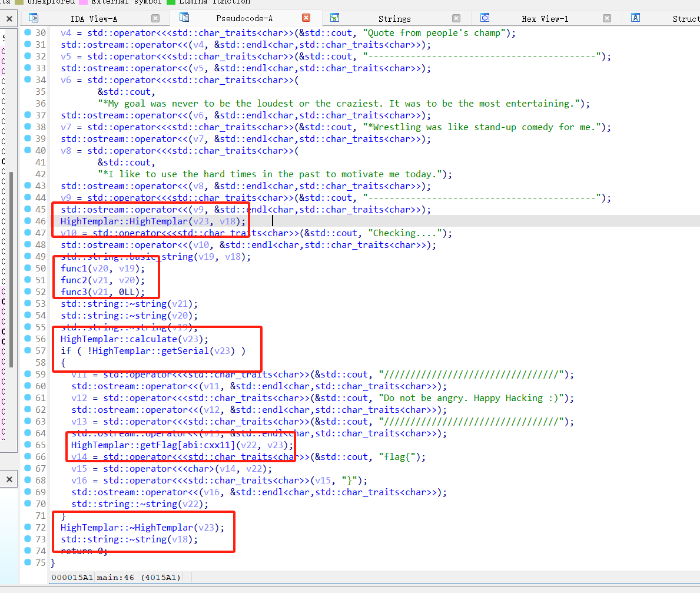Select the Pseudocode-A tab
The height and width of the screenshot is (593, 700).
(x=244, y=18)
